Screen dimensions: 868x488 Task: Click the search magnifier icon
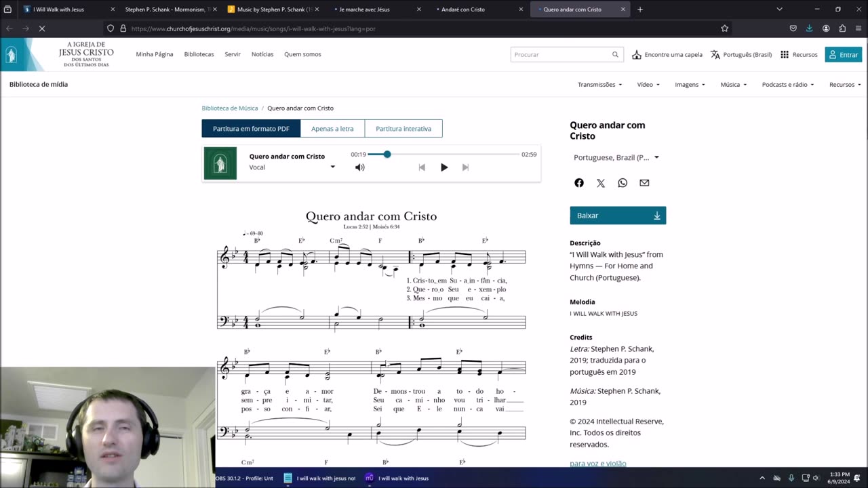pyautogui.click(x=615, y=55)
